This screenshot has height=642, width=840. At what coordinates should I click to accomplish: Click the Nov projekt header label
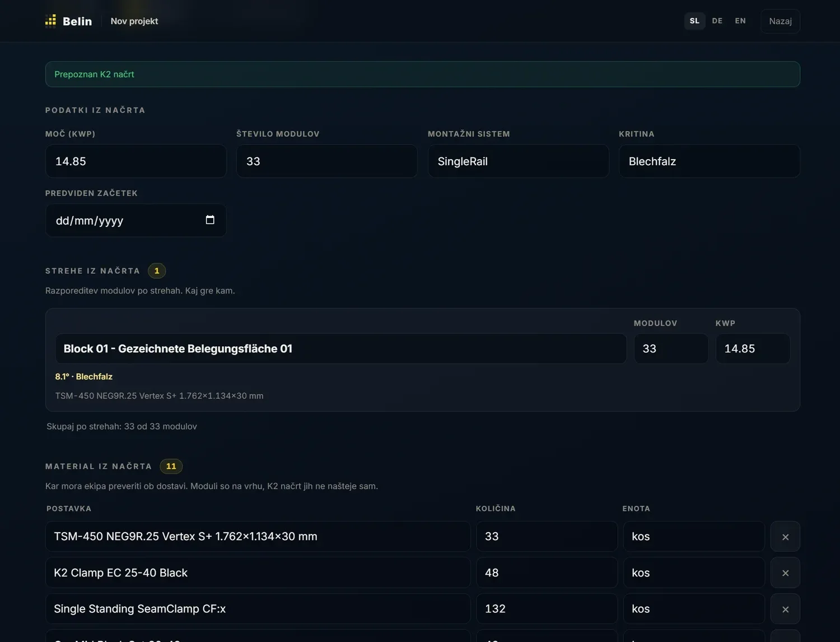click(x=134, y=21)
